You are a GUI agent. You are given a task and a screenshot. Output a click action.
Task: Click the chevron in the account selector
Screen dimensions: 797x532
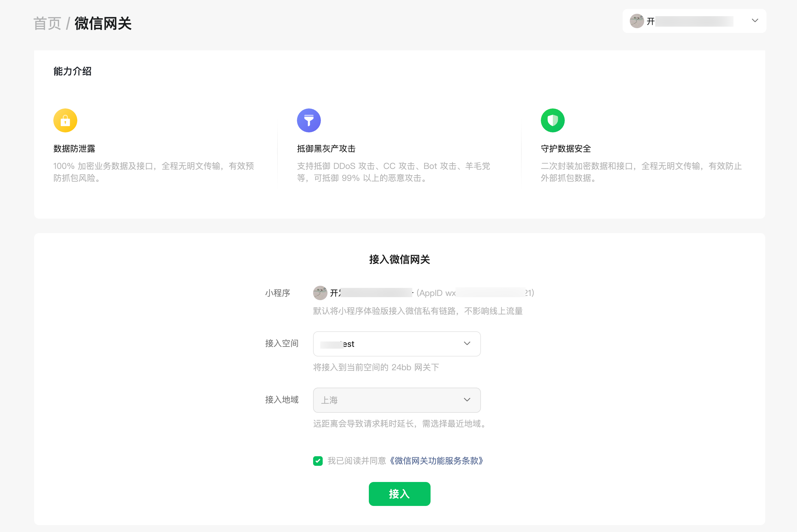(754, 21)
